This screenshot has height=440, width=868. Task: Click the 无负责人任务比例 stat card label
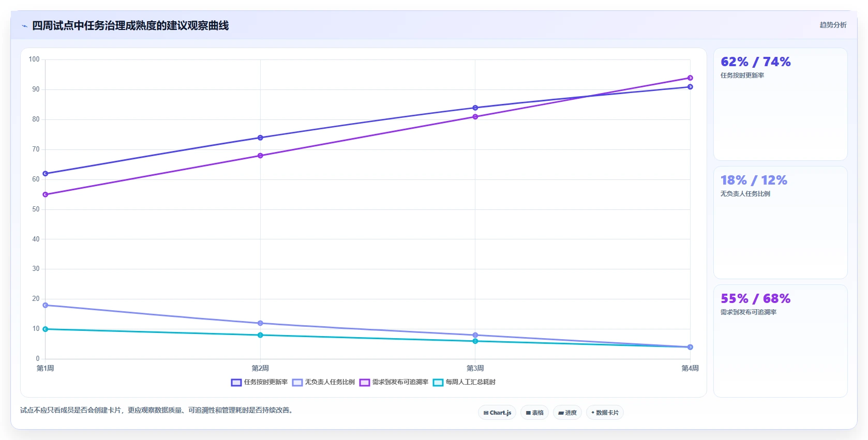[x=745, y=194]
